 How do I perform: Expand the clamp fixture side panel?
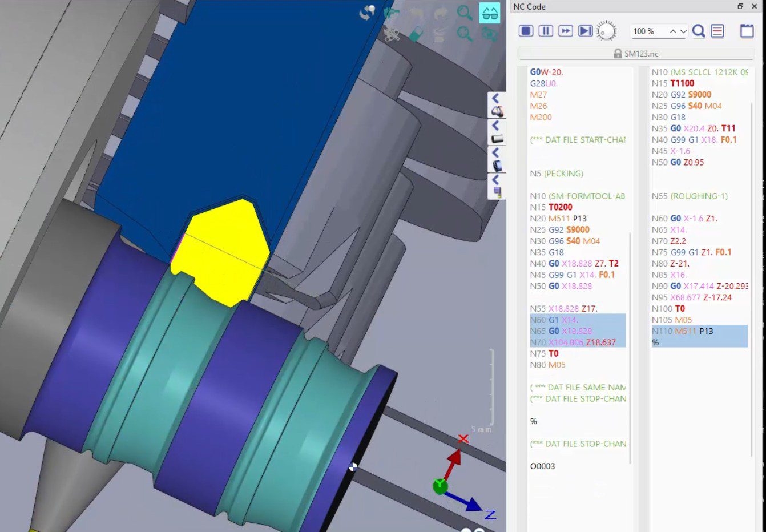point(496,105)
